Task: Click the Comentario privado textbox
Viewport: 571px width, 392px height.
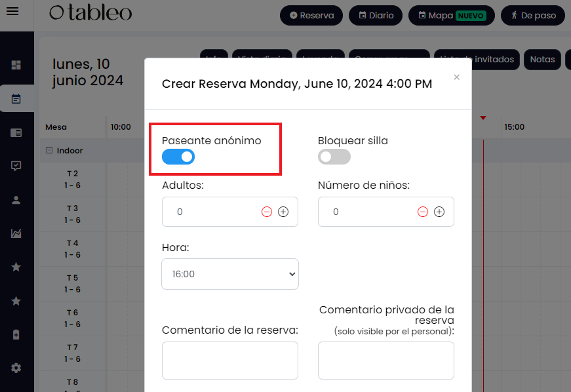Action: 386,361
